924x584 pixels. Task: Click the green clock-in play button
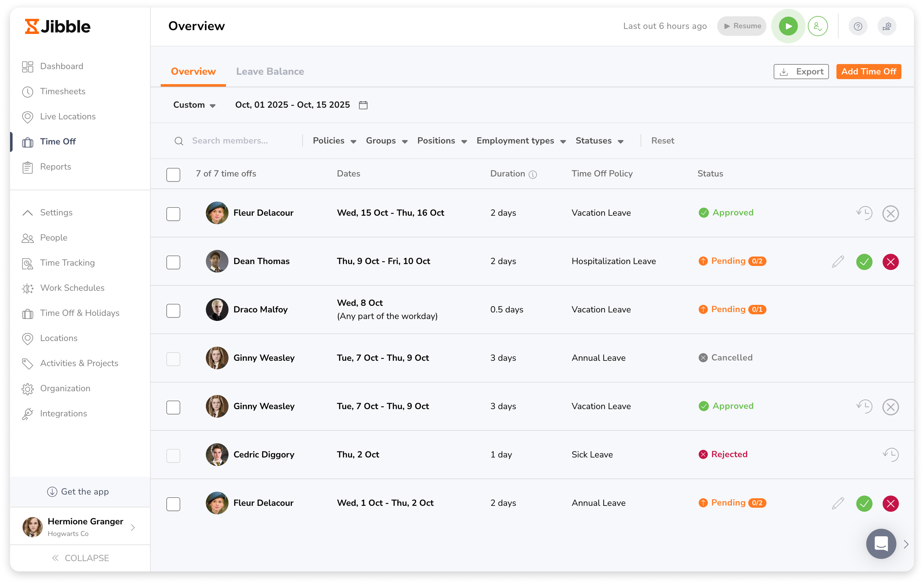click(x=788, y=26)
